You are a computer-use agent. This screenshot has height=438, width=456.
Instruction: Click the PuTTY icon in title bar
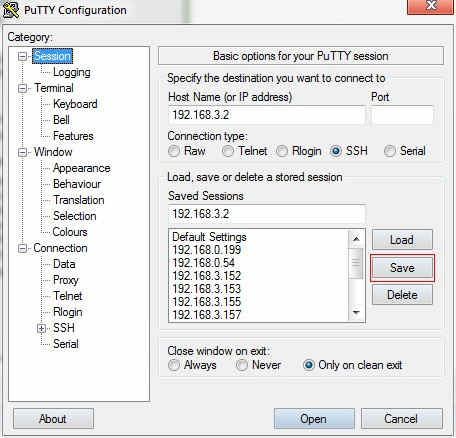click(11, 9)
